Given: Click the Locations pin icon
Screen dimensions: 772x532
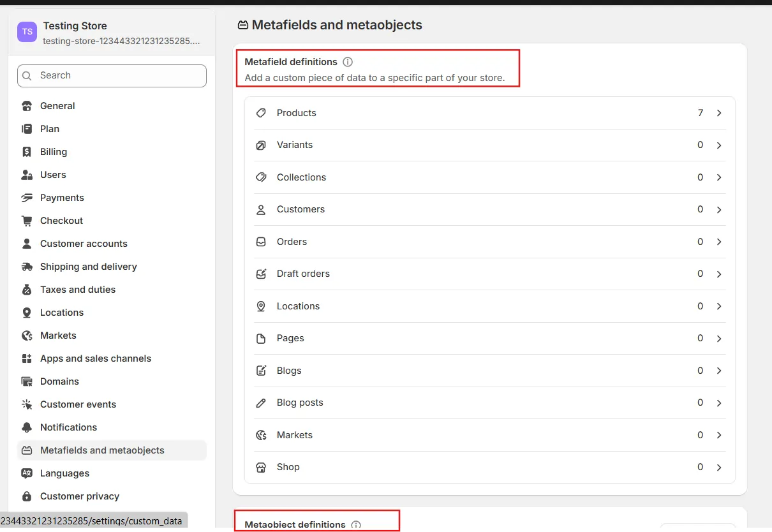Looking at the screenshot, I should click(x=261, y=306).
